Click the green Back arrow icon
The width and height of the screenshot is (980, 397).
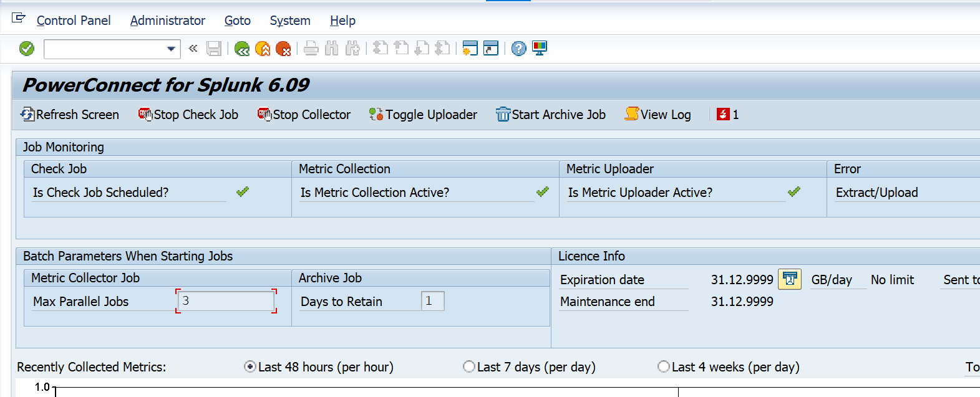pyautogui.click(x=242, y=49)
